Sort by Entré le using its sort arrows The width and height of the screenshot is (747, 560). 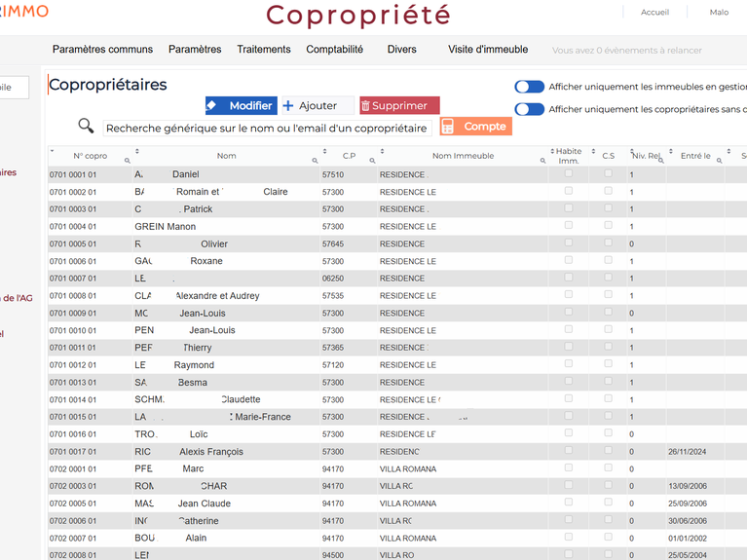coord(671,151)
